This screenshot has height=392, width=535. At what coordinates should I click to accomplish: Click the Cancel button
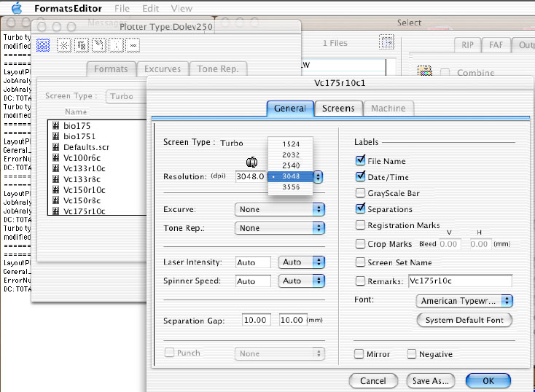click(x=373, y=381)
